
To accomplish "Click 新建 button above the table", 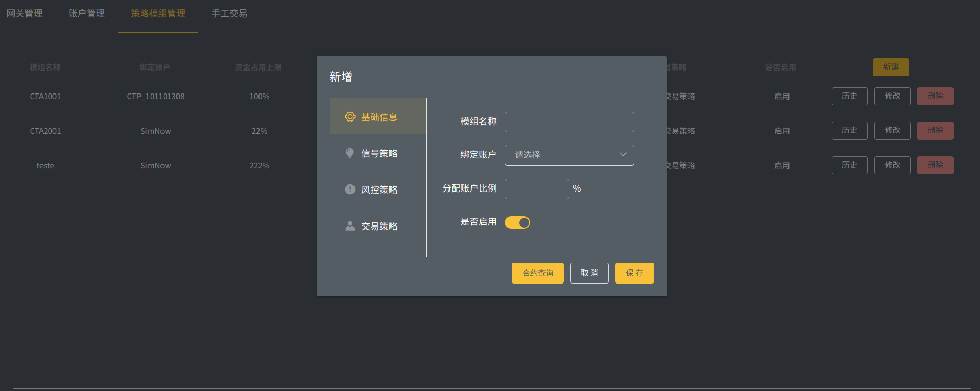I will [x=890, y=67].
